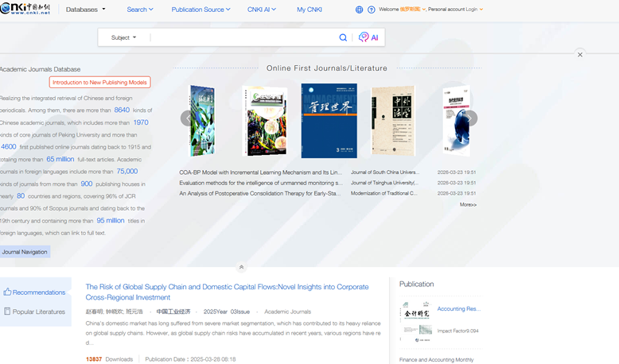The height and width of the screenshot is (364, 619).
Task: Open the AI search assistant icon
Action: tap(368, 37)
